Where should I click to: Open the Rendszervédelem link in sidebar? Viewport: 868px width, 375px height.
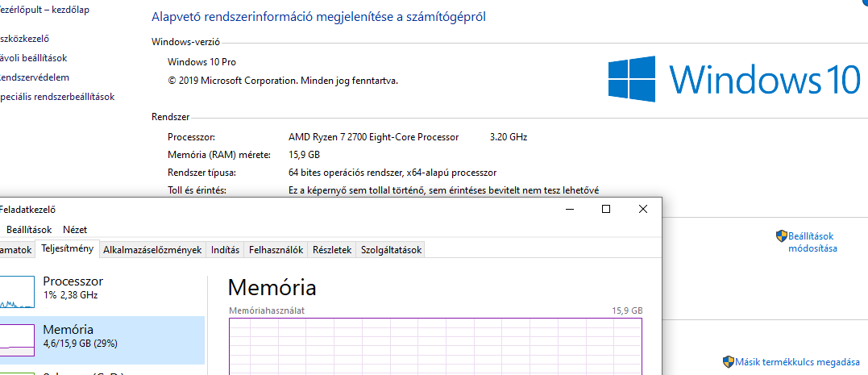click(x=35, y=77)
